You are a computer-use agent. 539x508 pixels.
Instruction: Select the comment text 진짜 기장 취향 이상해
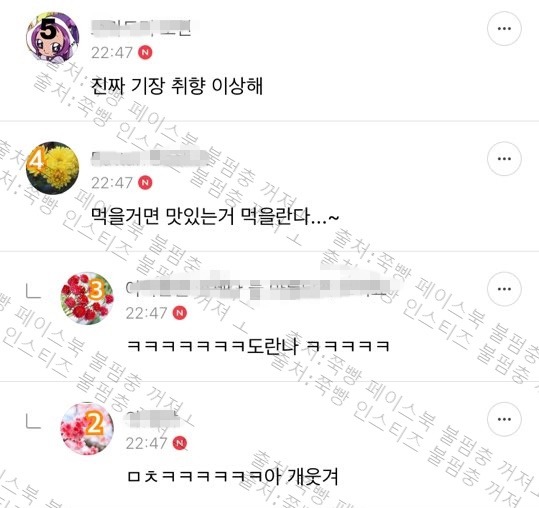coord(177,86)
